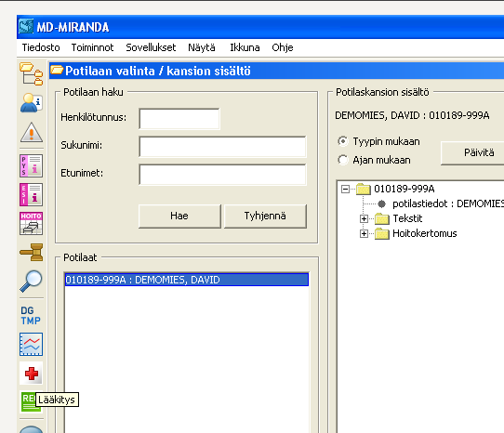This screenshot has width=504, height=433.
Task: Expand the Hoitokertomus folder
Action: click(364, 233)
